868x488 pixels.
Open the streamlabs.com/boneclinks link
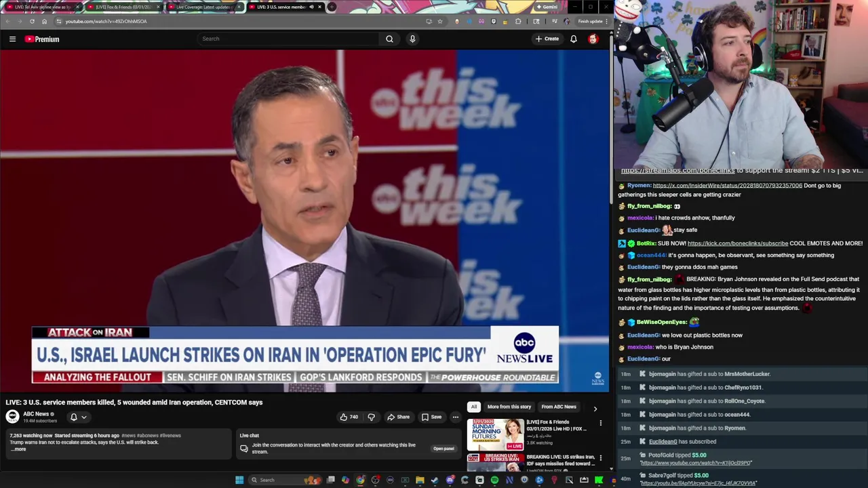[x=677, y=171]
